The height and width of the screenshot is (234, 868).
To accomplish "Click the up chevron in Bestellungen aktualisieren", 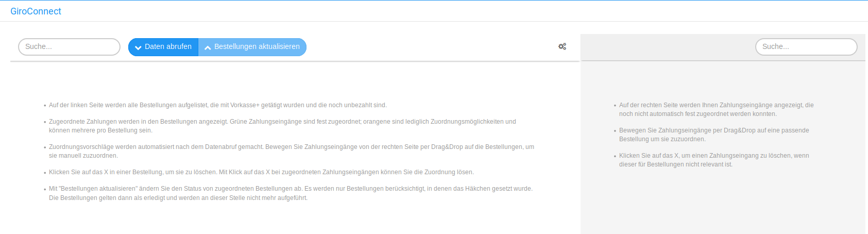I will tap(208, 47).
